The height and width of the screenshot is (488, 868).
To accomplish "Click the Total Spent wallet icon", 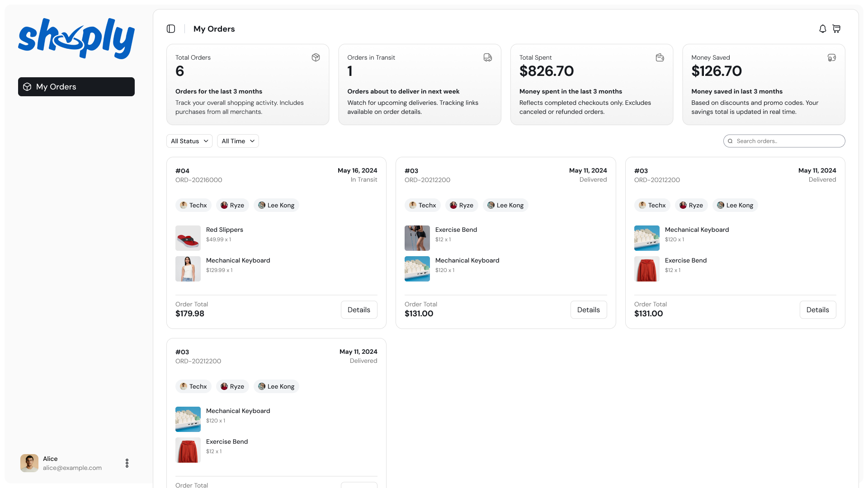I will coord(660,57).
